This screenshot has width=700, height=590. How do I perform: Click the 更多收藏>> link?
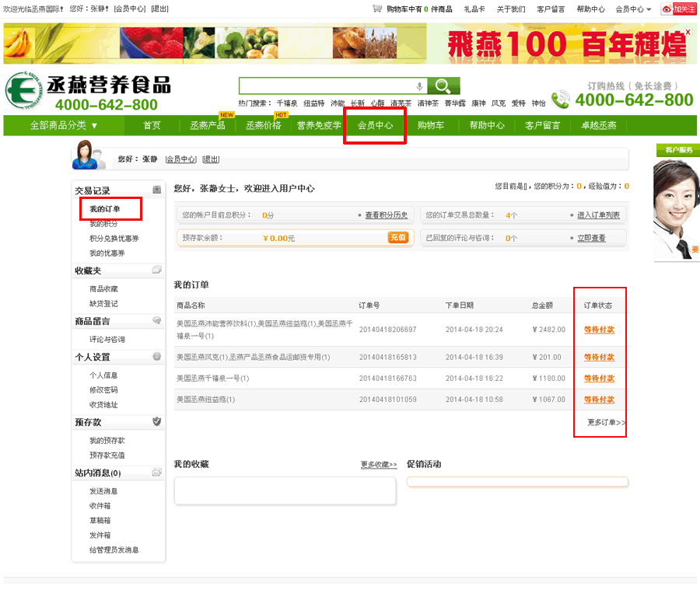click(379, 465)
